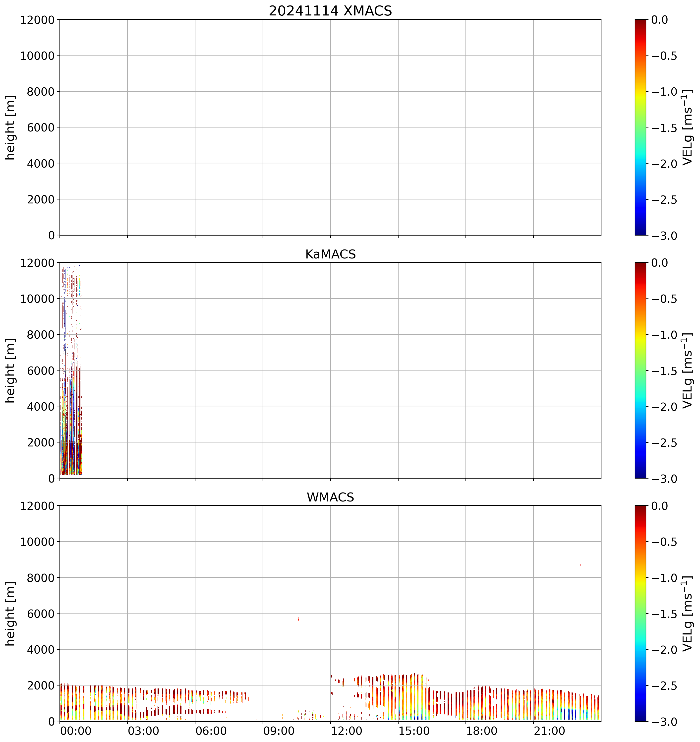The image size is (700, 742).
Task: Click the 00:00 time axis label
Action: [76, 731]
